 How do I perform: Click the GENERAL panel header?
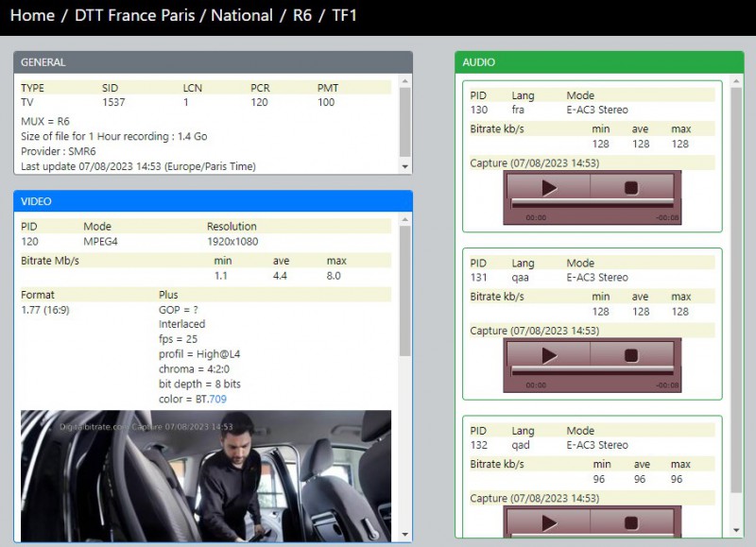pos(214,62)
